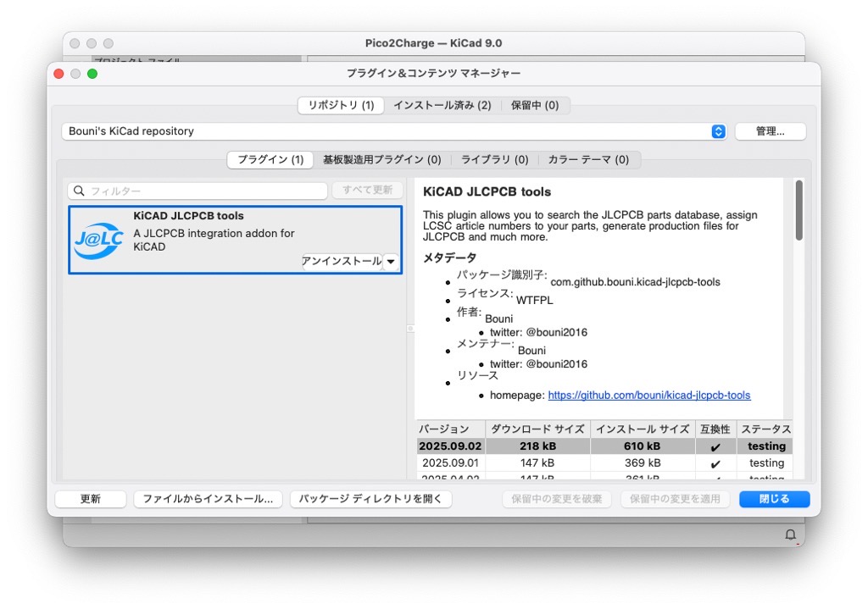
Task: Open the カラー テーマ (0) tab
Action: click(588, 159)
